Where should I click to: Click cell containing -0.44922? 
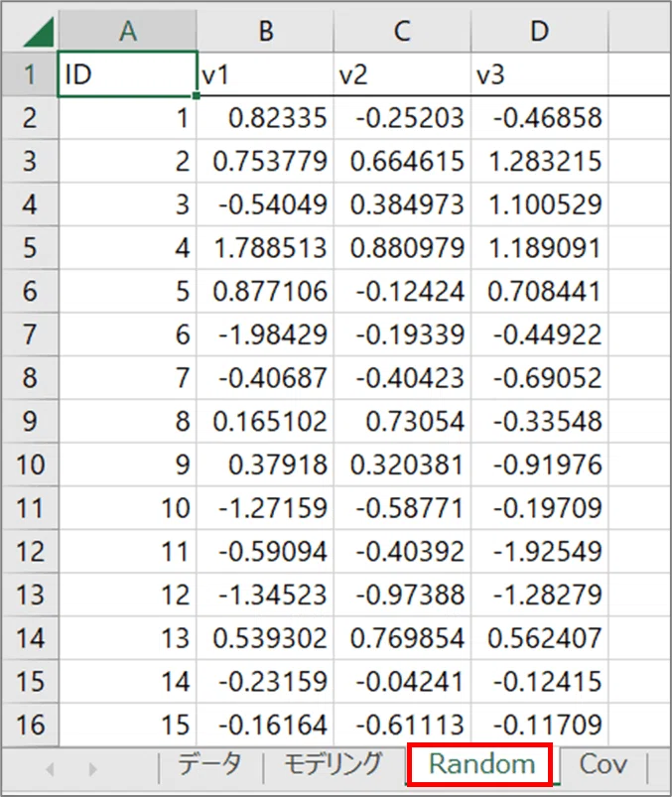click(540, 334)
